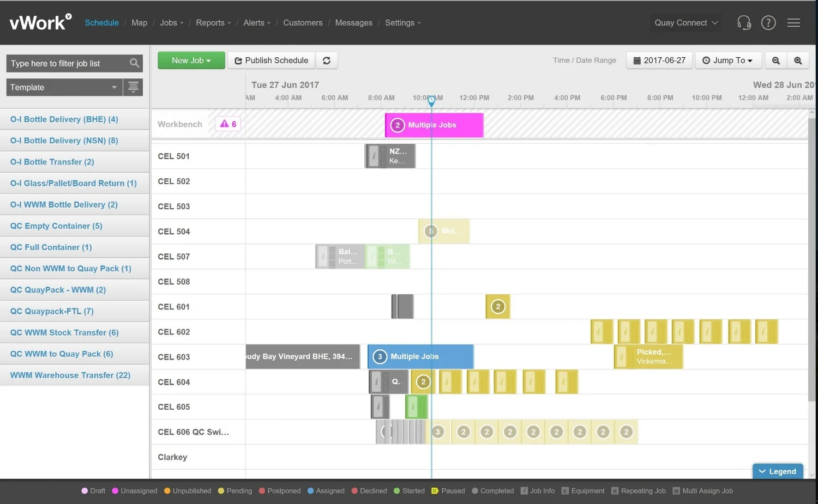Click the CEL 501 row label
The width and height of the screenshot is (818, 504).
click(x=173, y=156)
